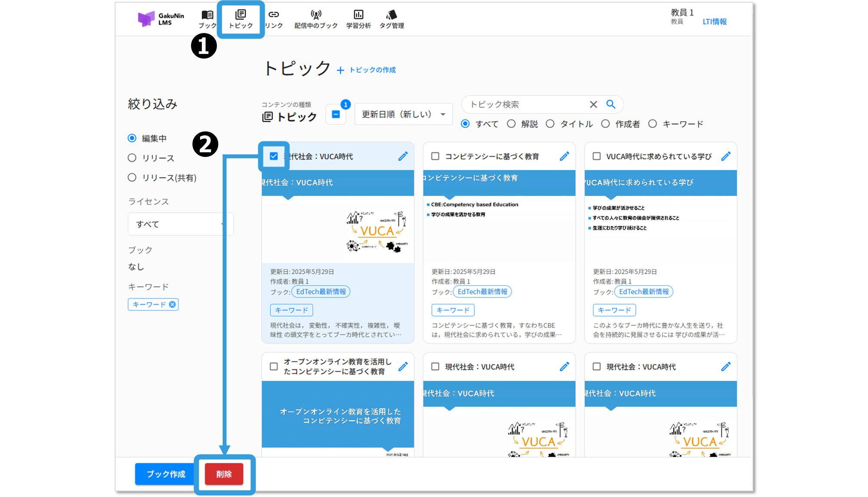Open 学習分析 chart icon in the navbar

[x=358, y=15]
